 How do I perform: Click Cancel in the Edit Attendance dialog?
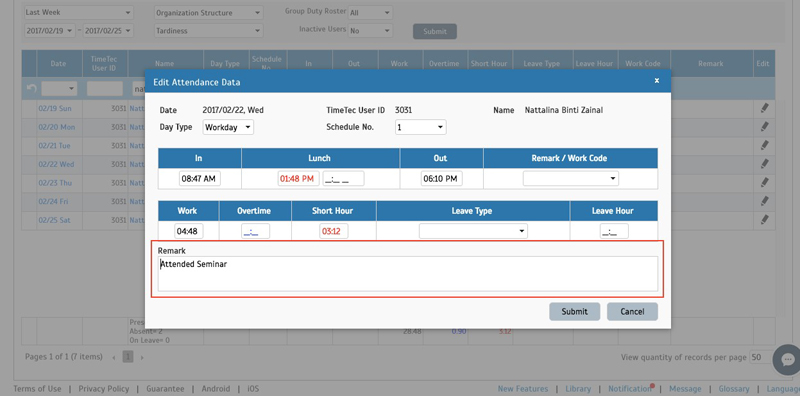632,312
